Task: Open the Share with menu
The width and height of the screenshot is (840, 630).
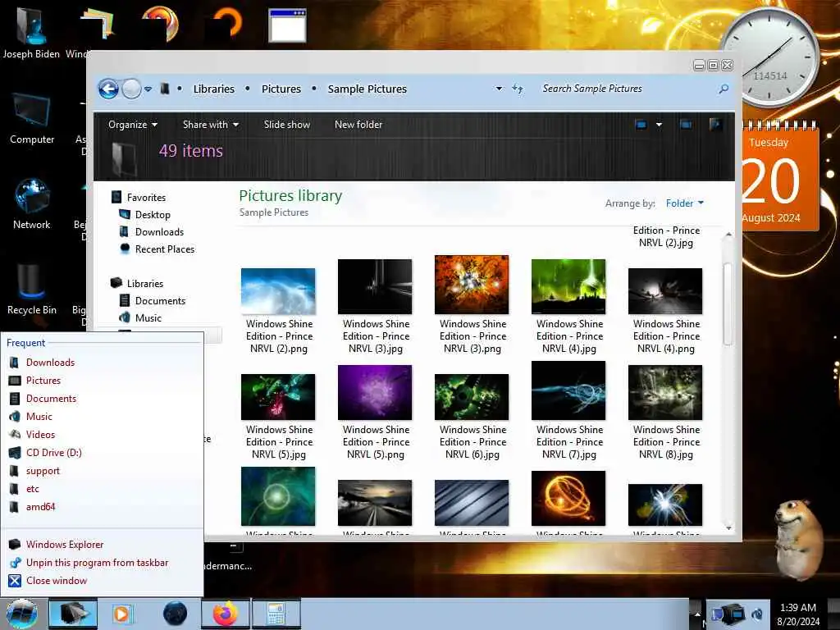Action: coord(211,125)
